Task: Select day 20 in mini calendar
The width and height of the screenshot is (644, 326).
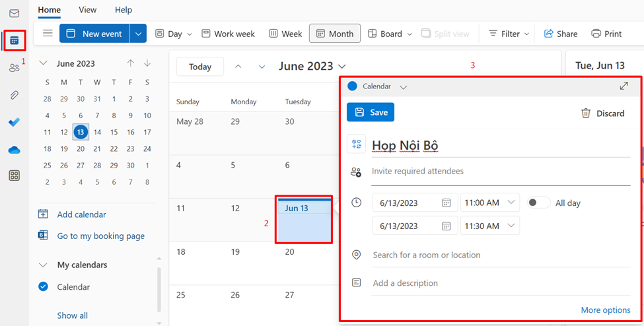Action: click(x=81, y=148)
